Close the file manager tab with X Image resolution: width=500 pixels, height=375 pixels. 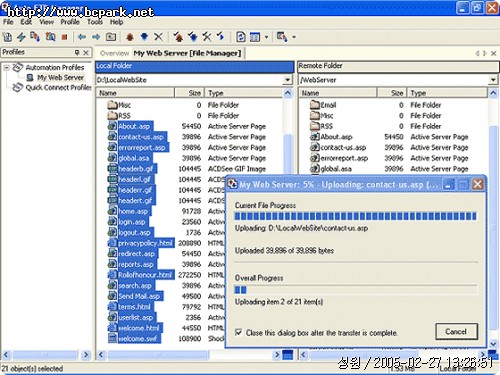(x=494, y=53)
